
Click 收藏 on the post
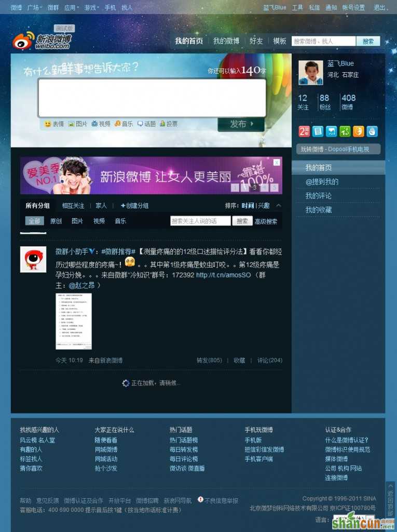(x=239, y=361)
